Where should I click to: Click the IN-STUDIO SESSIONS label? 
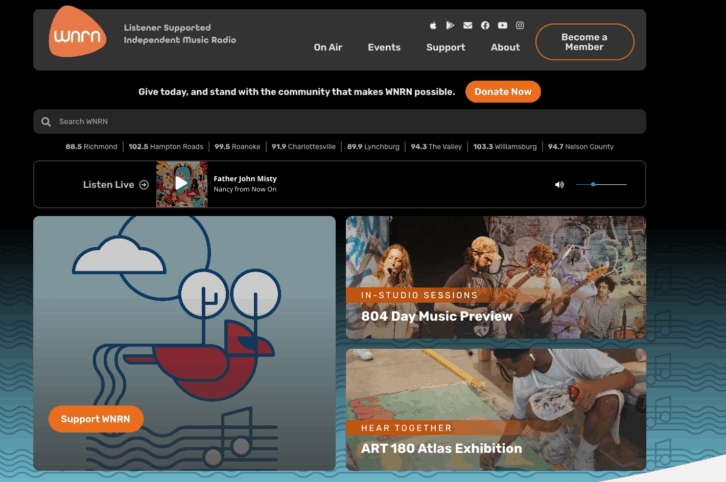pyautogui.click(x=419, y=295)
